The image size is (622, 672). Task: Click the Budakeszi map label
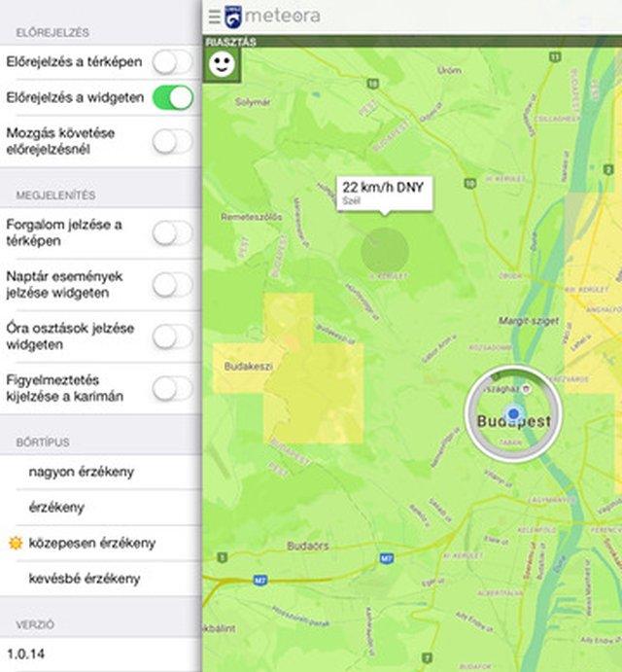tap(248, 367)
